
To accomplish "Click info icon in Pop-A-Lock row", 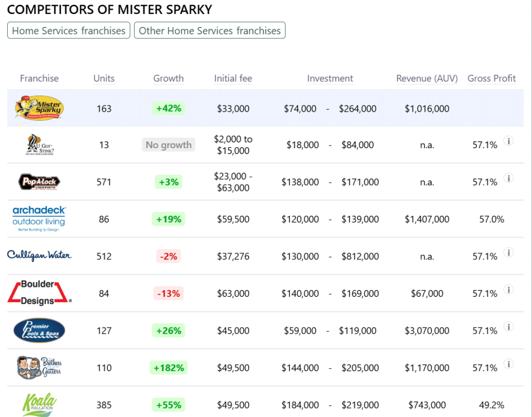I will pos(508,178).
